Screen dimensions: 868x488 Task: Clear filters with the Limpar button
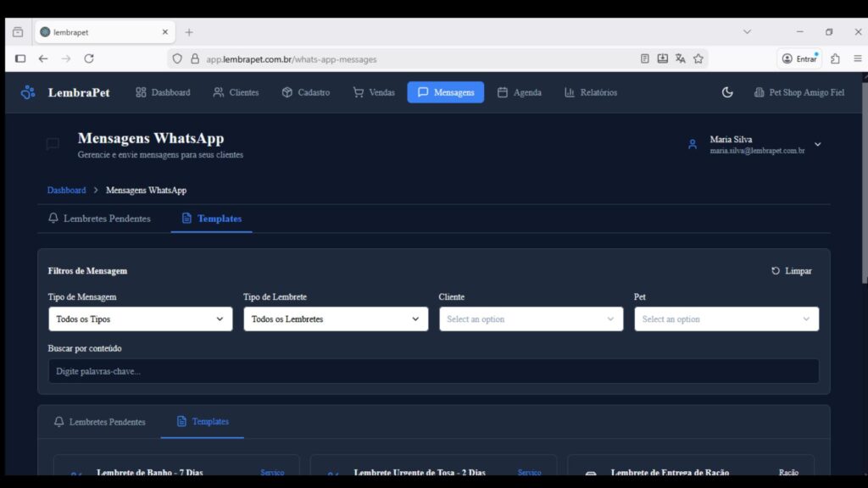[x=791, y=271]
